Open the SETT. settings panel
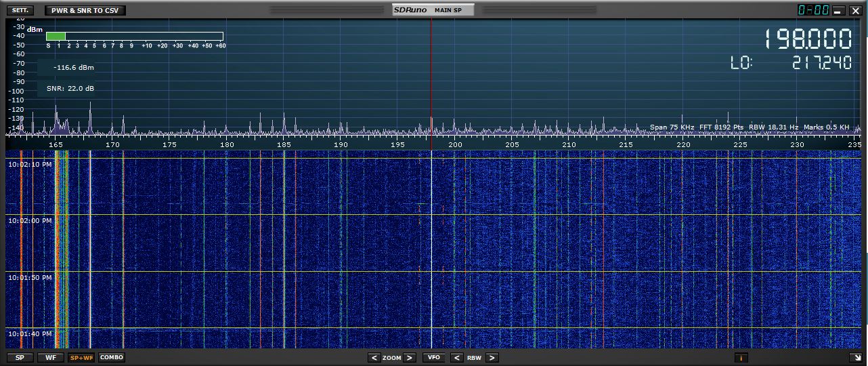Screen dimensions: 868x366 (x=20, y=10)
